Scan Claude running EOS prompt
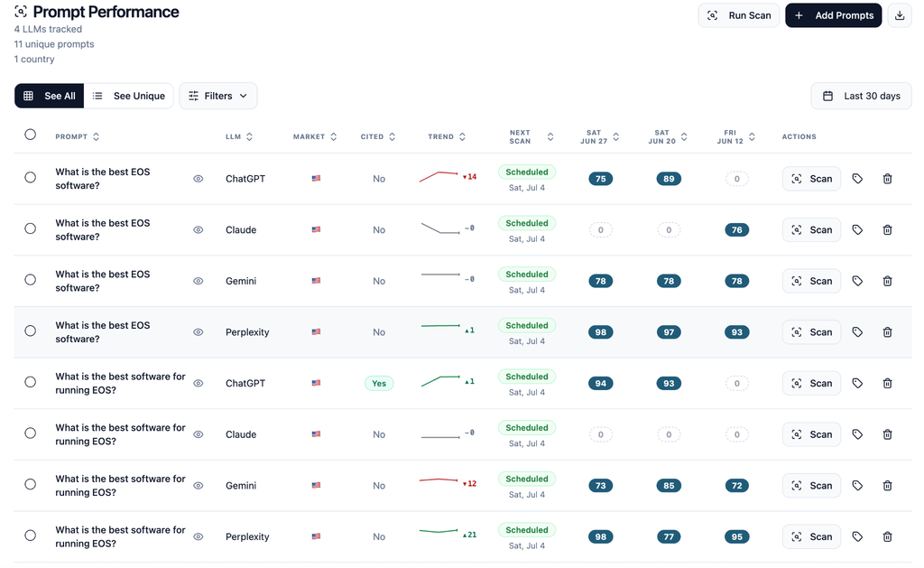 click(811, 434)
